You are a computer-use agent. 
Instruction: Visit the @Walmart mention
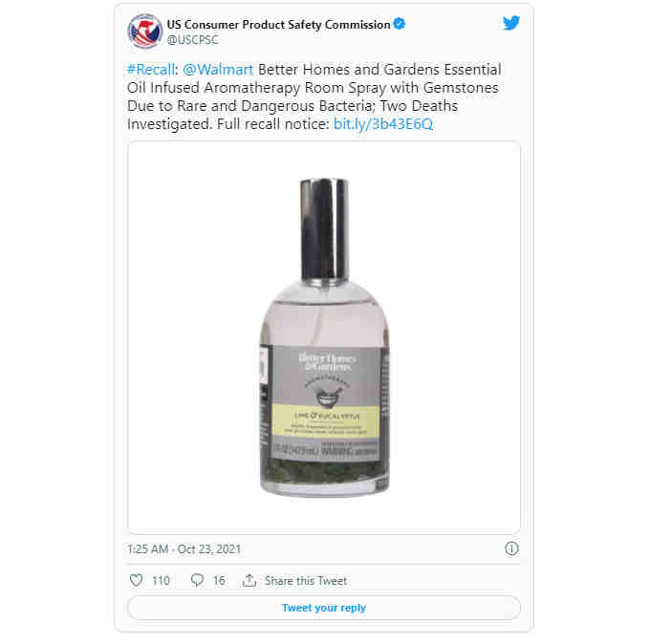click(x=218, y=70)
